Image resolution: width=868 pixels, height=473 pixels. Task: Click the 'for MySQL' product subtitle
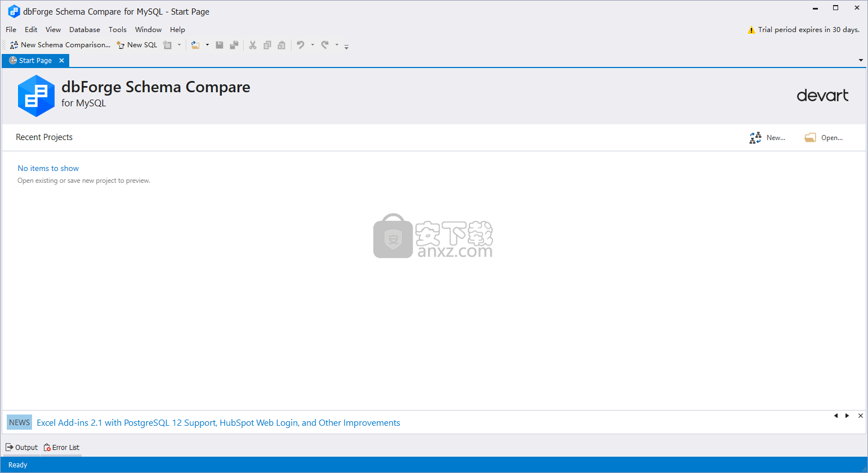tap(83, 103)
